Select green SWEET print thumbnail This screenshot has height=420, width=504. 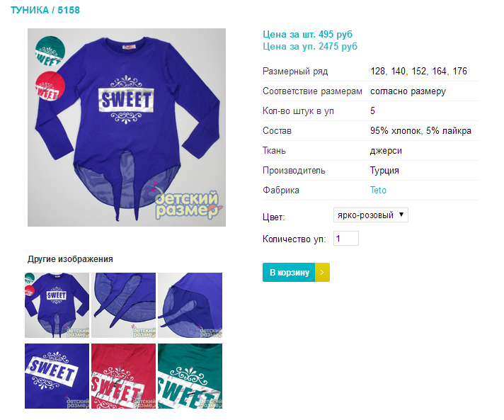(x=190, y=376)
